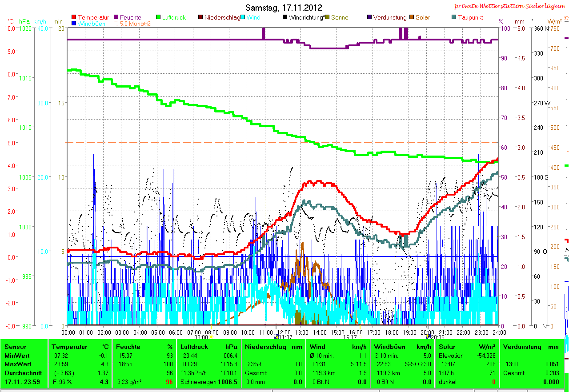The width and height of the screenshot is (569, 392).
Task: Click the blue Windböen legend swatch
Action: click(74, 23)
